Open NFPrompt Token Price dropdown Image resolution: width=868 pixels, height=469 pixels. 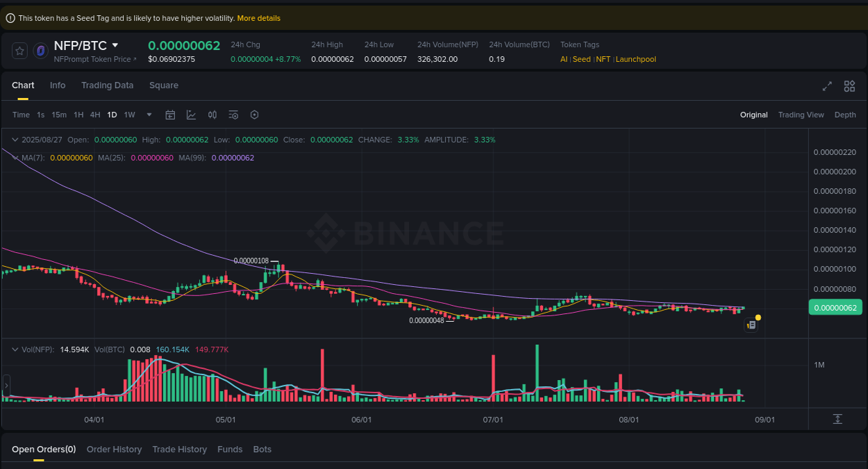pos(94,59)
